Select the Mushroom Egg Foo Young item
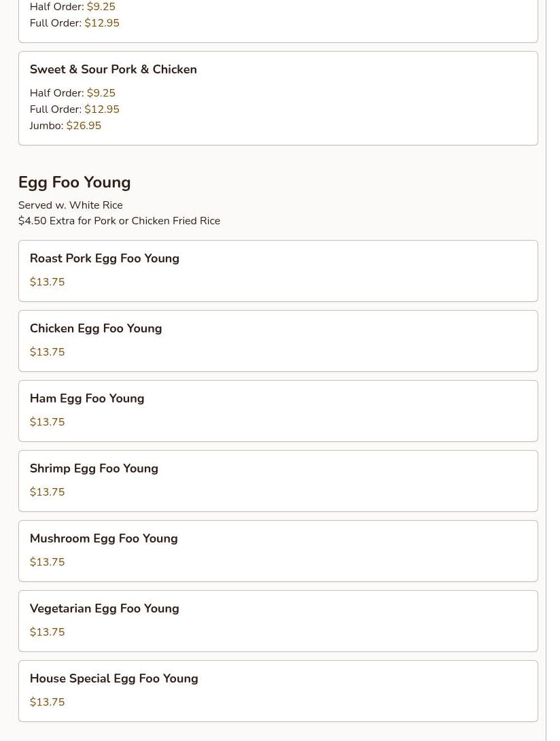The image size is (560, 741). coord(103,538)
